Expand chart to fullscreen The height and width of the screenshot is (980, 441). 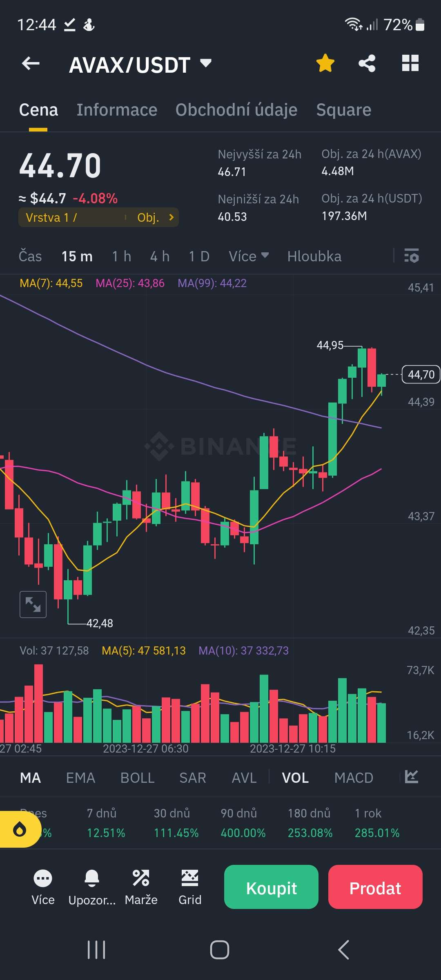click(33, 604)
